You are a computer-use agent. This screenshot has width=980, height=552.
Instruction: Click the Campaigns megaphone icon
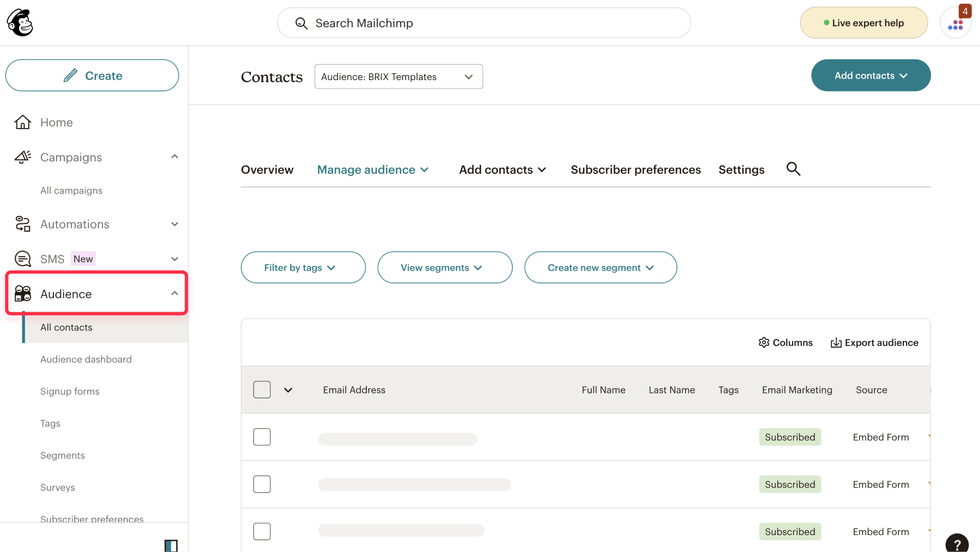click(23, 157)
